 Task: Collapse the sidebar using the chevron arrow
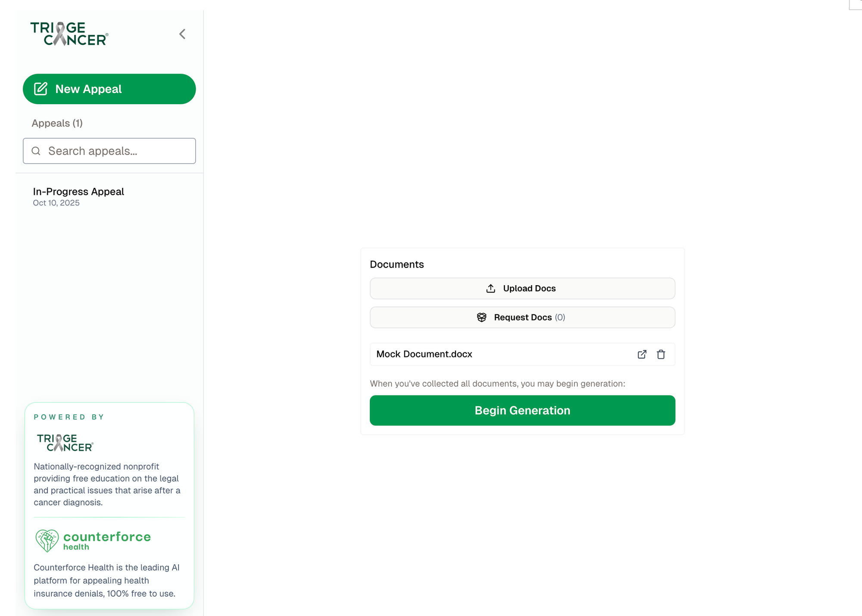[x=182, y=34]
